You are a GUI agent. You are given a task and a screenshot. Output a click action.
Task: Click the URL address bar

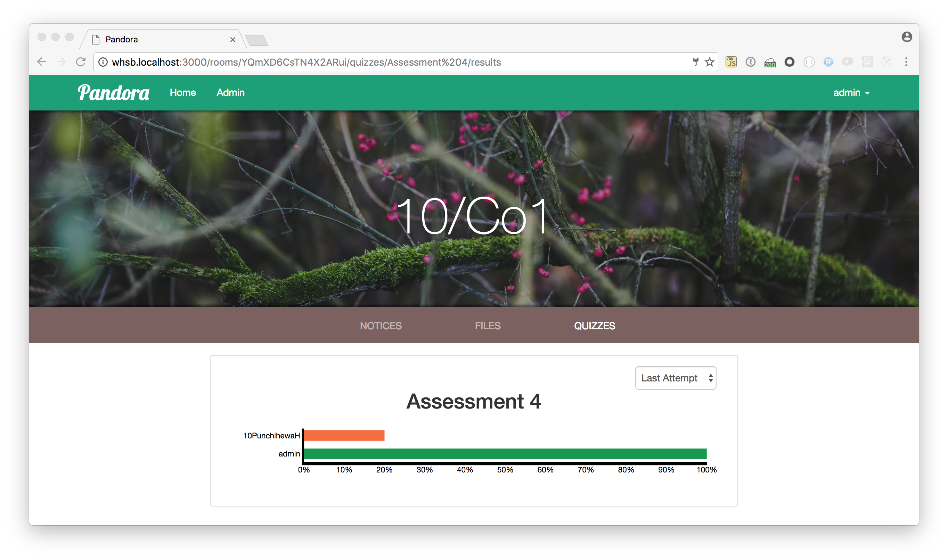[377, 62]
